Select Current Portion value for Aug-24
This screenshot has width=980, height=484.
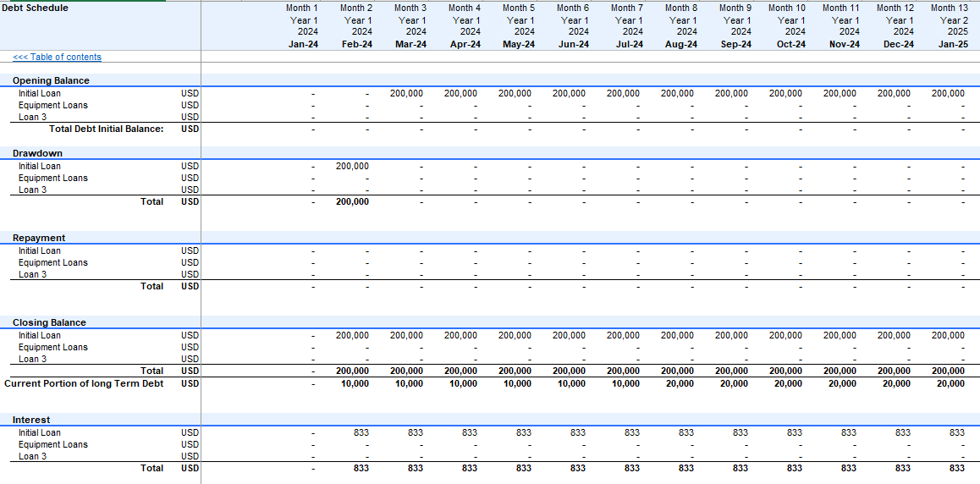(680, 383)
